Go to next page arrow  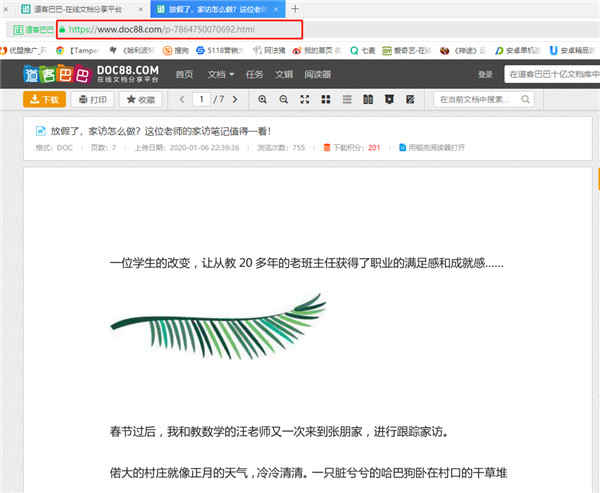point(235,100)
